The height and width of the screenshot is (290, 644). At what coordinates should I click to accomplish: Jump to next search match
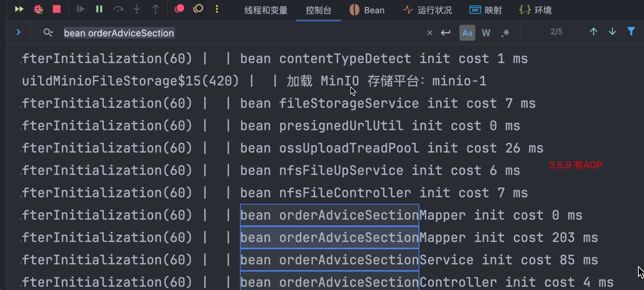click(612, 32)
